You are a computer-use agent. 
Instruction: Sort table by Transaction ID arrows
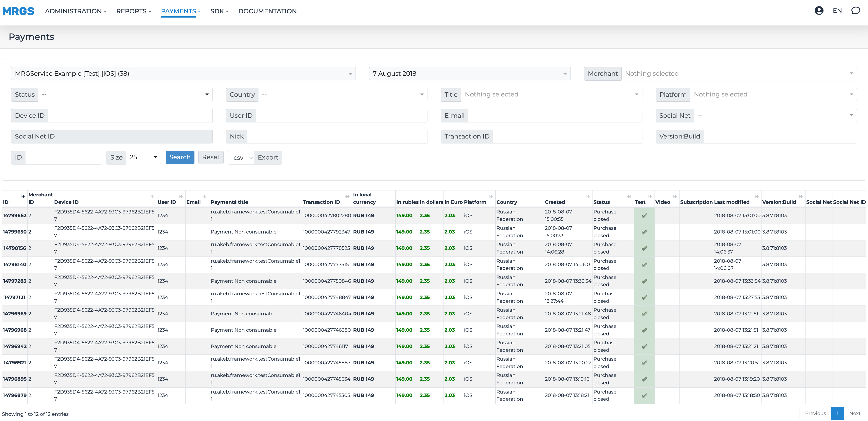point(347,196)
